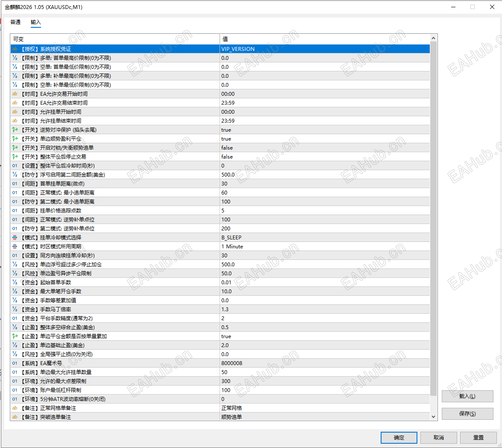Click the enum icon beside 挂单冷却模式选择

(x=15, y=238)
